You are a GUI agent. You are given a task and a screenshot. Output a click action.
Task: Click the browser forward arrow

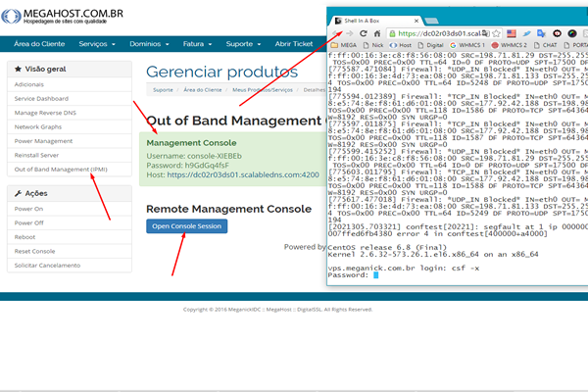[350, 33]
